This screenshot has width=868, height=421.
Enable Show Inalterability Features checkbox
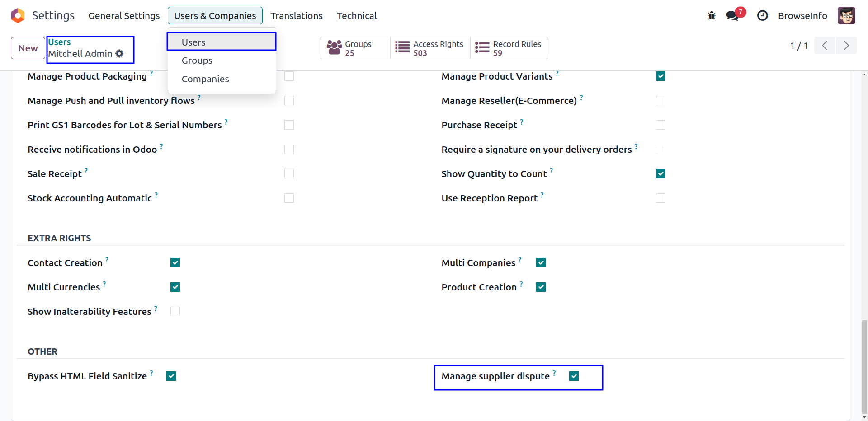pos(175,312)
